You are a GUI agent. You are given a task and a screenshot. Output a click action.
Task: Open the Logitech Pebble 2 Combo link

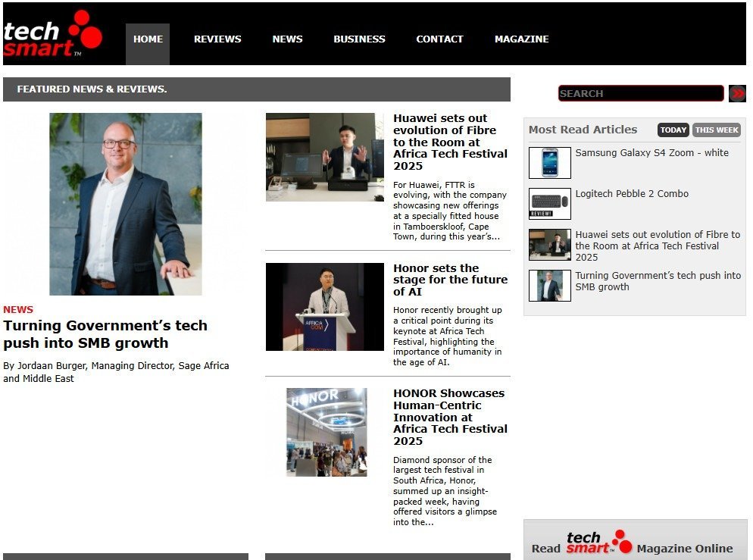click(x=632, y=193)
